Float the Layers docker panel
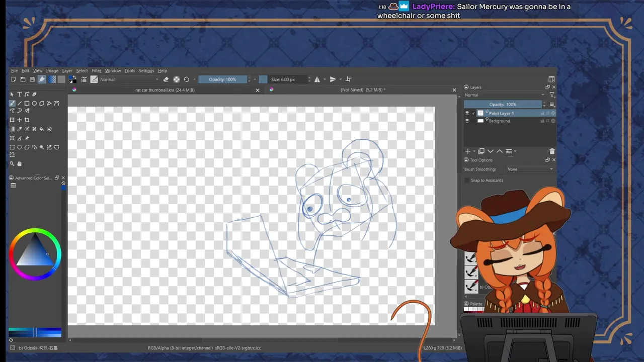Image resolution: width=644 pixels, height=362 pixels. [x=547, y=87]
